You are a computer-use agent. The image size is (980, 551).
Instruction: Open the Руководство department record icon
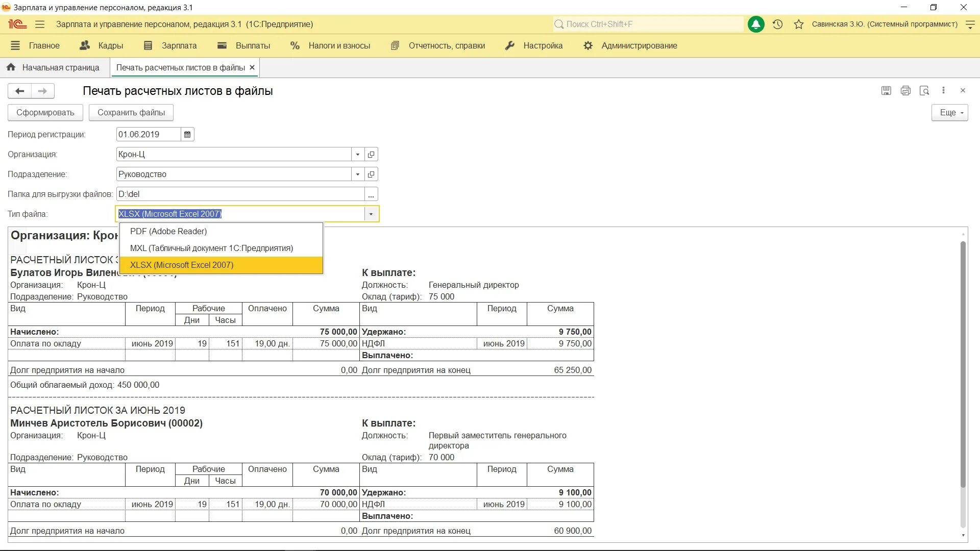[371, 174]
